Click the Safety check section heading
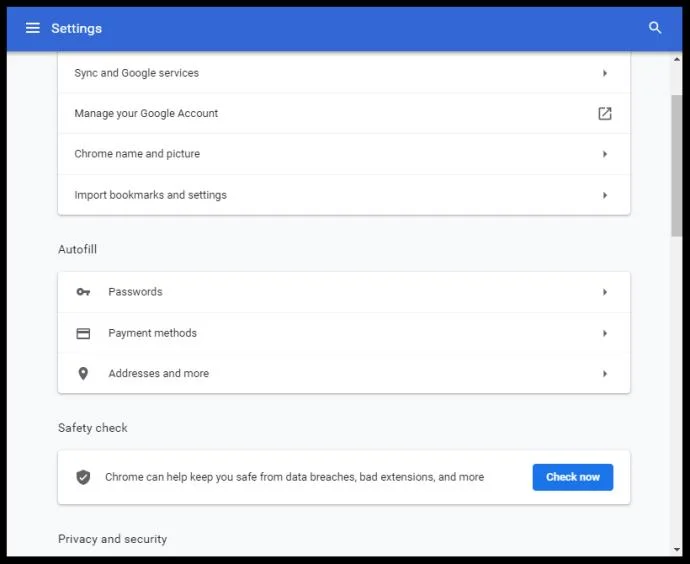 click(x=93, y=428)
